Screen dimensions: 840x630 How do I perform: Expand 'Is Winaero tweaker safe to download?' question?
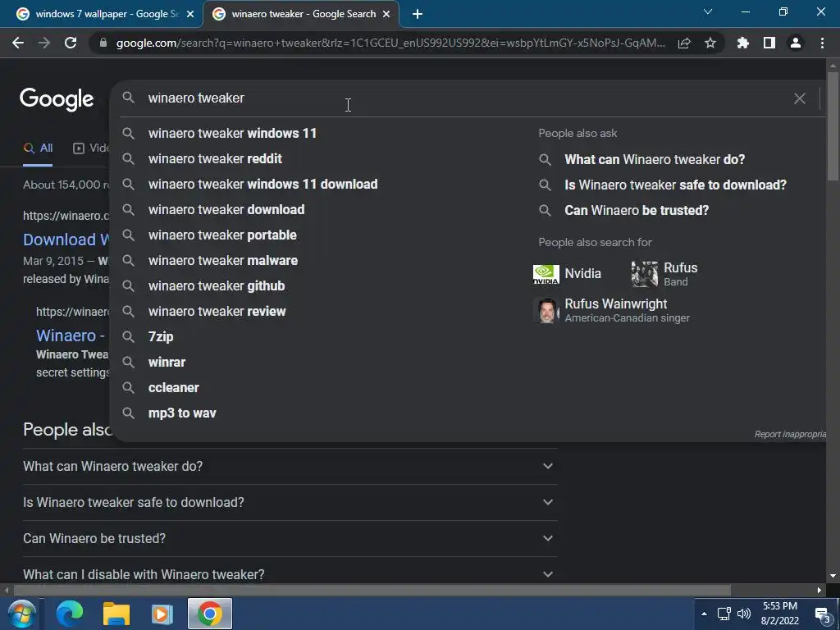tap(290, 503)
